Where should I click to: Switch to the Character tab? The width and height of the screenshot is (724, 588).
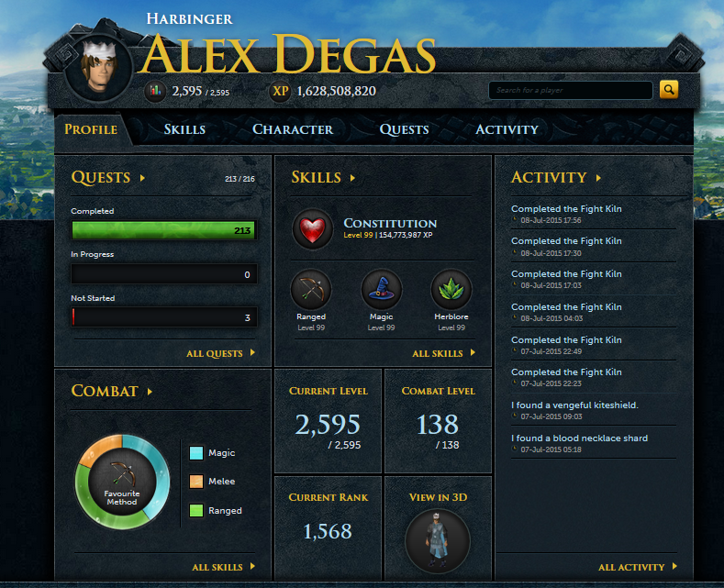click(x=293, y=129)
